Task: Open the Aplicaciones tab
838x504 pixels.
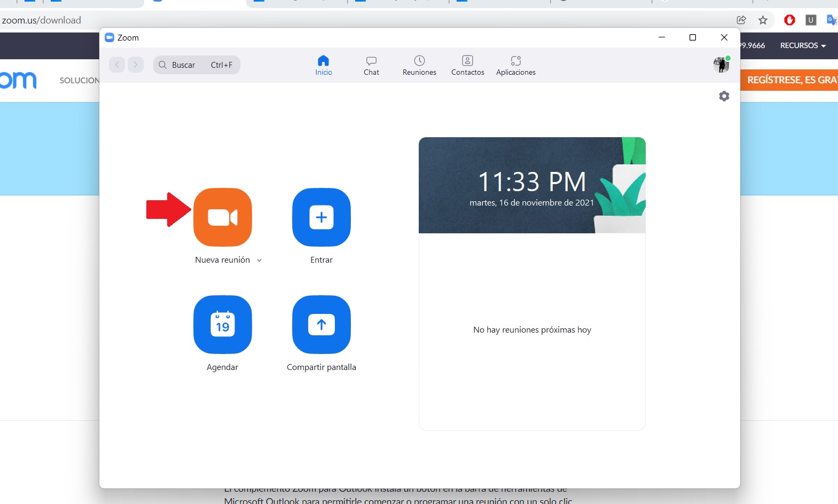Action: (x=516, y=66)
